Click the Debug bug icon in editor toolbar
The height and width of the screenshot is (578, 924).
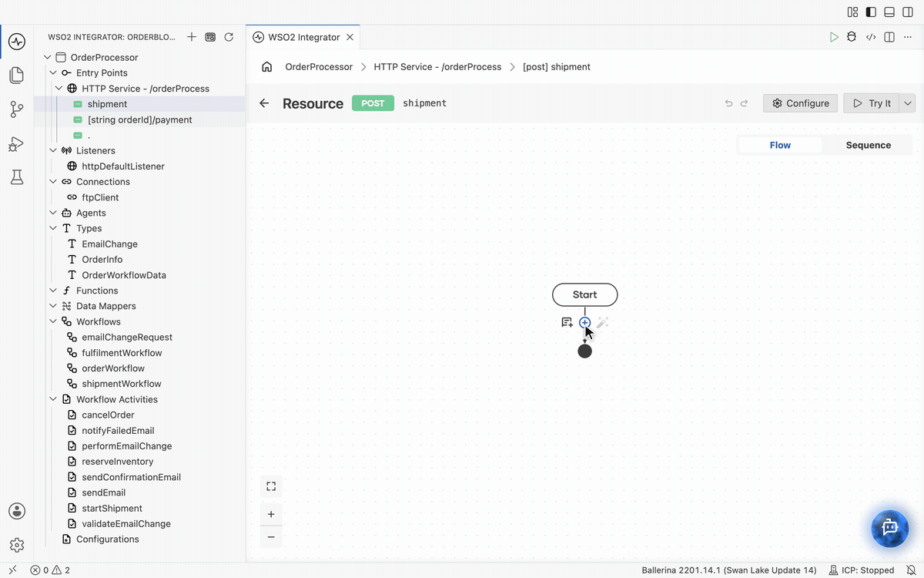click(852, 37)
